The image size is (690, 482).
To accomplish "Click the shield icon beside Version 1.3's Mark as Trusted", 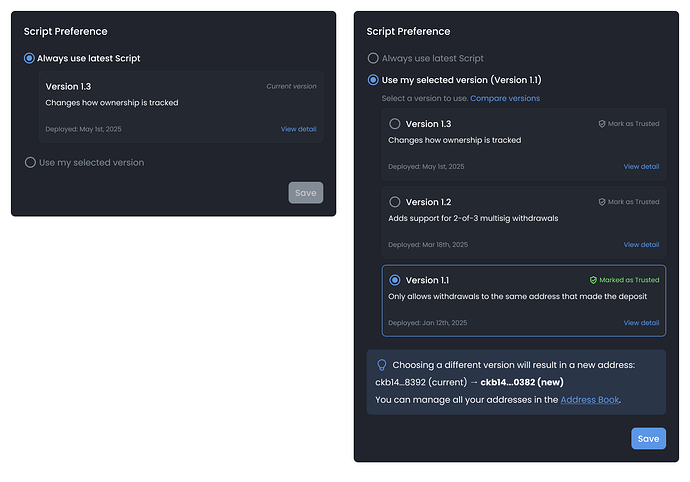I will coord(602,124).
